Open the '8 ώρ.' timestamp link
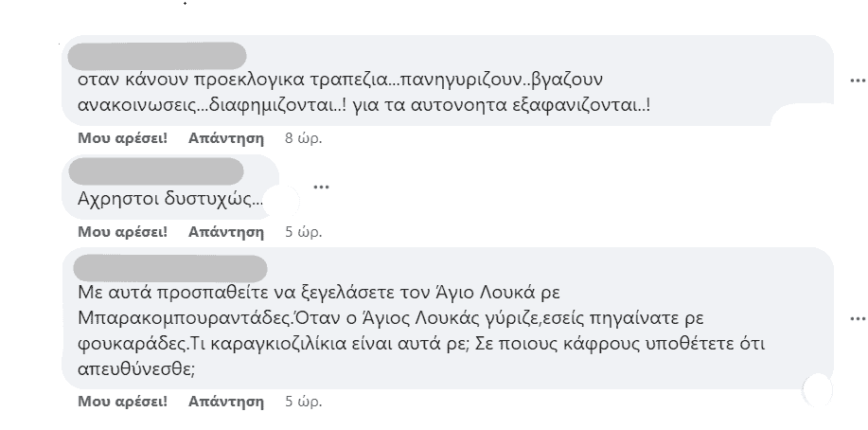 [x=303, y=138]
